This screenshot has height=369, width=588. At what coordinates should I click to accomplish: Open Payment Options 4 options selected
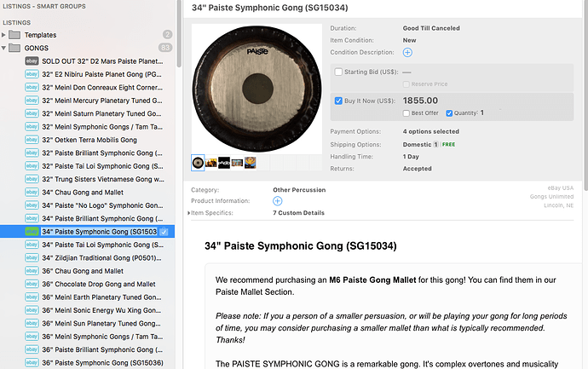click(431, 131)
